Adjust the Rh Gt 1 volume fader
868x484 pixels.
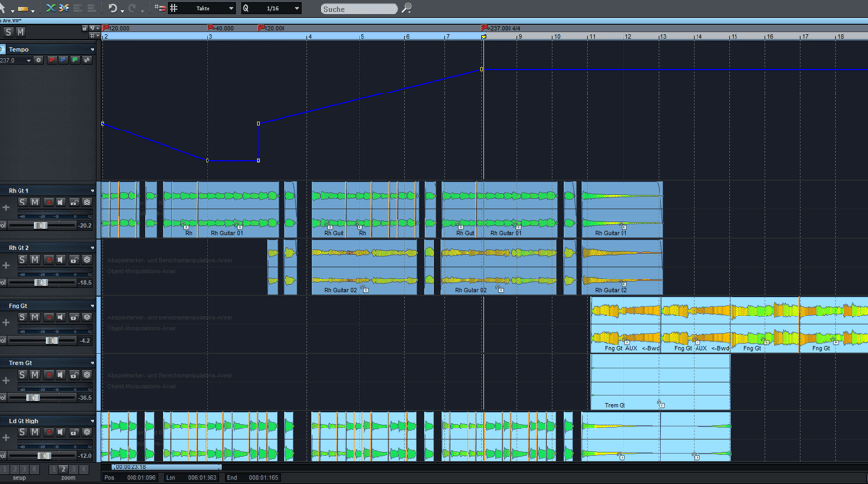(40, 225)
